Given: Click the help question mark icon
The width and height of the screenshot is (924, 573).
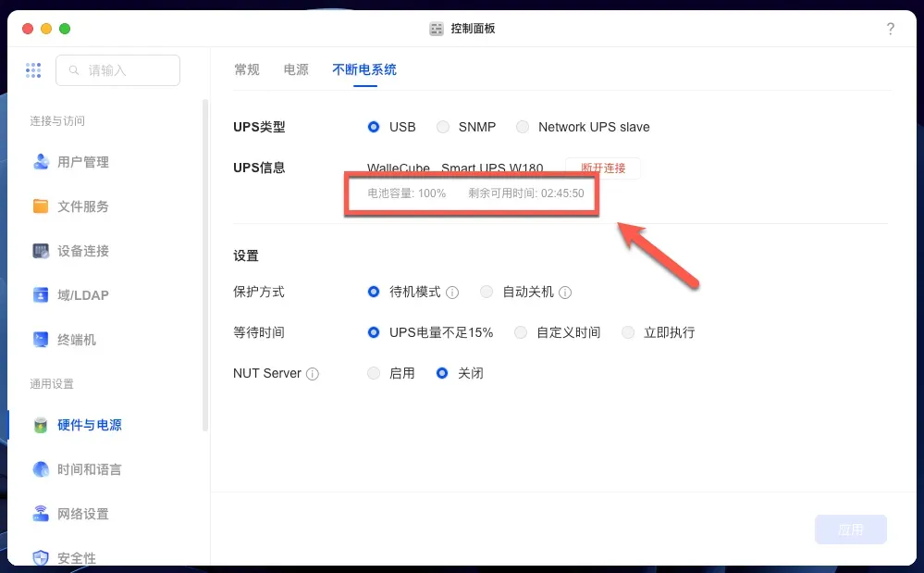Looking at the screenshot, I should (x=890, y=29).
